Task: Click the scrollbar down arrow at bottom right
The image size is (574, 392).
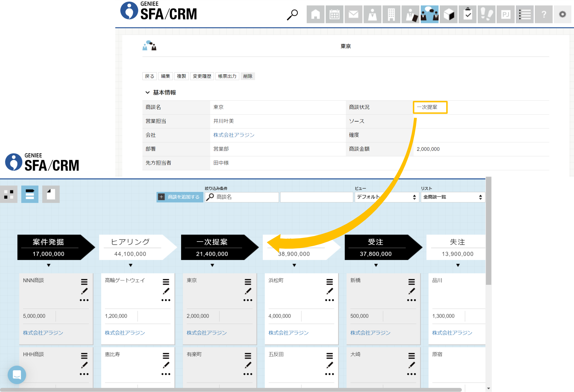Action: click(x=489, y=389)
